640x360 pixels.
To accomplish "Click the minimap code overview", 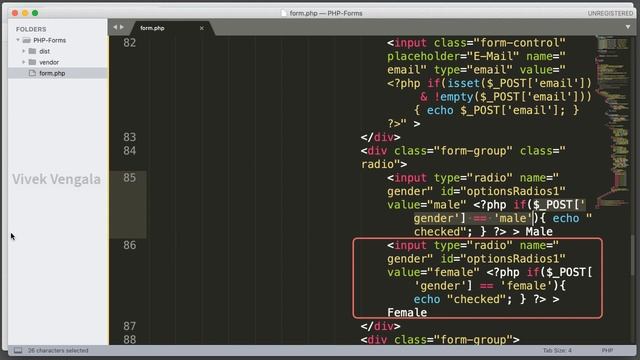I will pos(613,122).
